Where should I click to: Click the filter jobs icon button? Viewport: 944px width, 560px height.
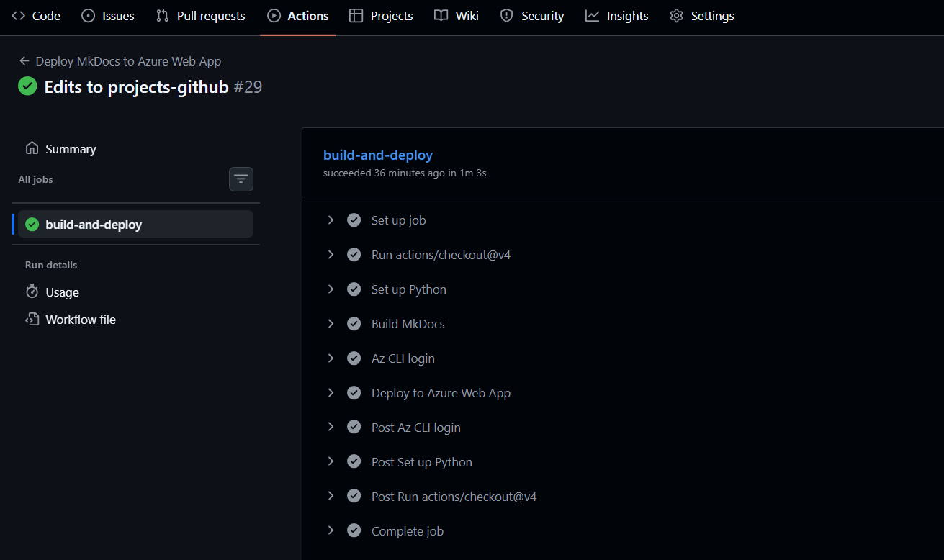[x=241, y=179]
